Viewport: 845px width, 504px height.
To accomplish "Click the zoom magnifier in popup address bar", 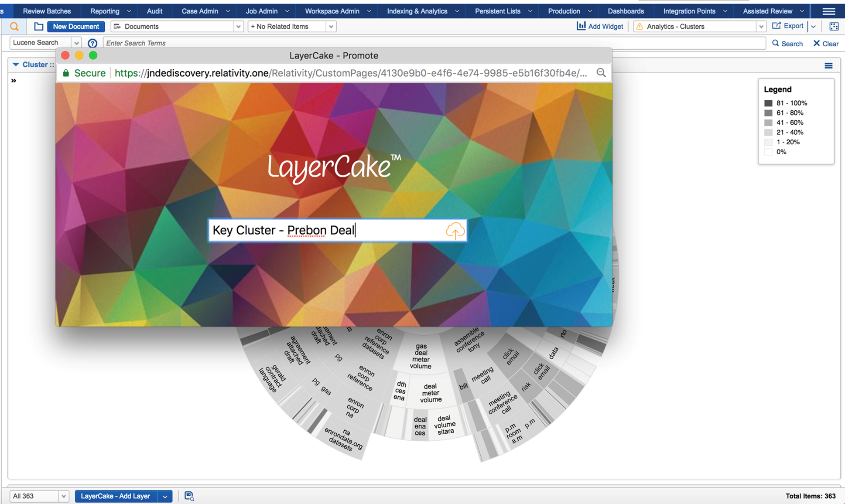I will pos(601,73).
